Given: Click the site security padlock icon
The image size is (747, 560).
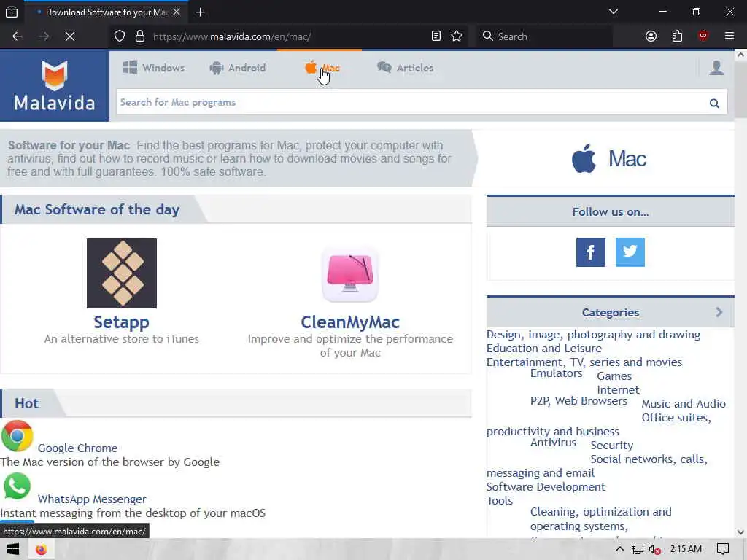Looking at the screenshot, I should (x=139, y=36).
